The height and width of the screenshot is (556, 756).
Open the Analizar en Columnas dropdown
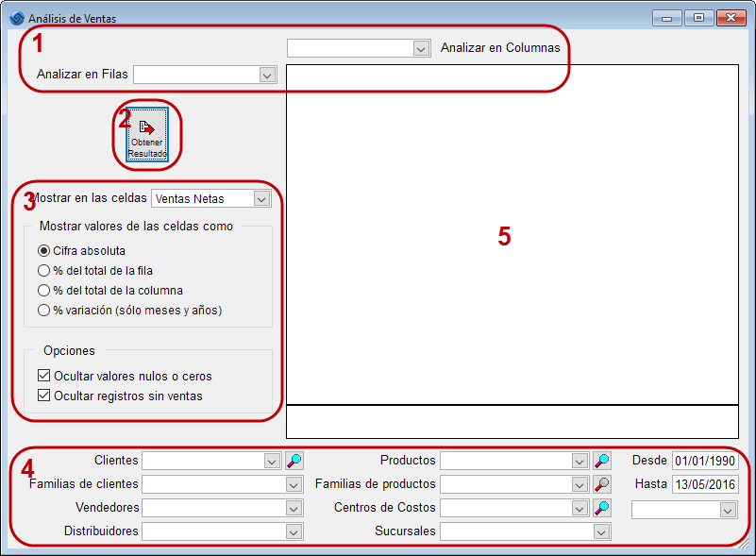coord(421,48)
